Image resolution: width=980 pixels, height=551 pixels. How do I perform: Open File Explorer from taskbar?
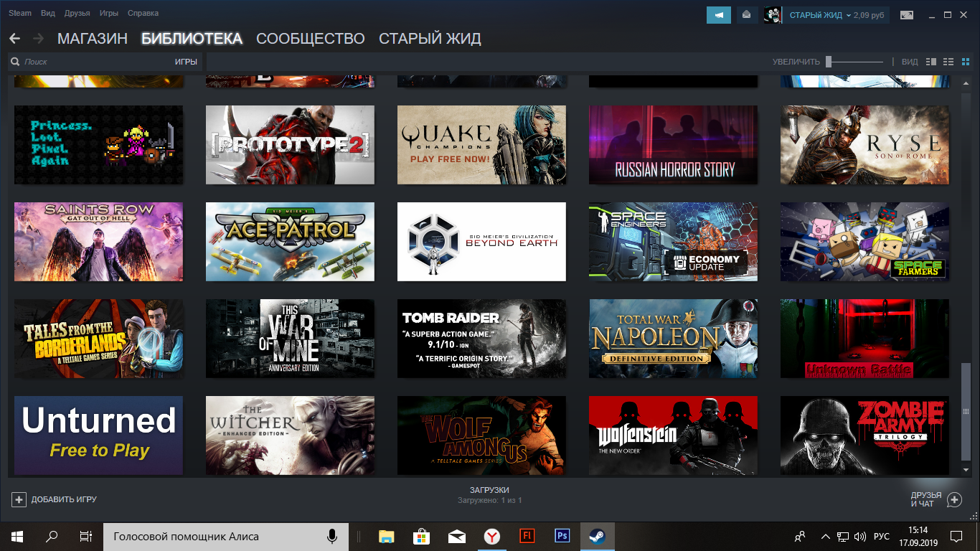coord(387,536)
